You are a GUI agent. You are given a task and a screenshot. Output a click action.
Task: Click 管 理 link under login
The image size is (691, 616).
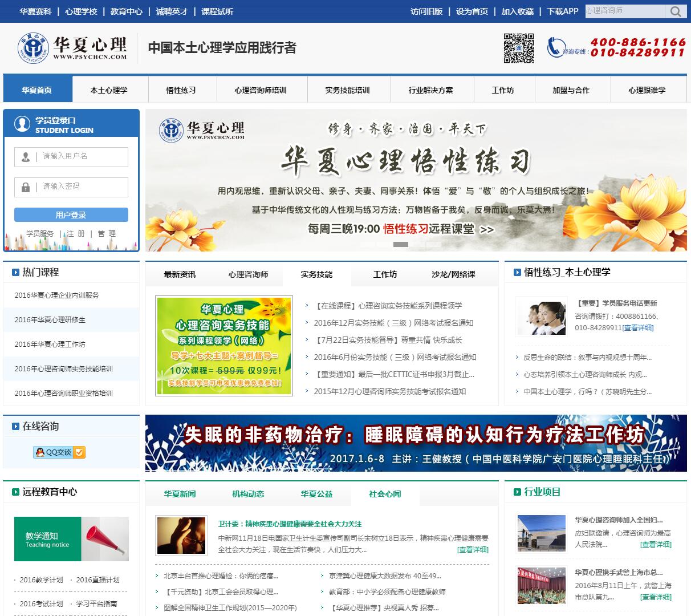[107, 234]
